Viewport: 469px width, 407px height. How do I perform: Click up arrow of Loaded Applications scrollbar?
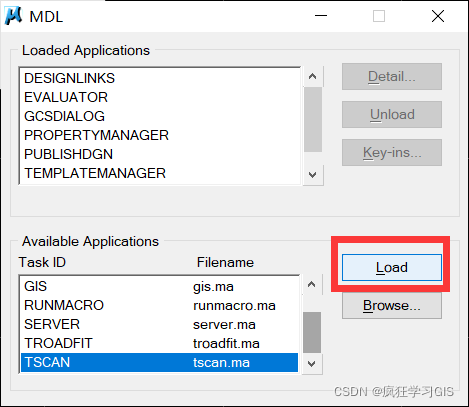click(313, 76)
